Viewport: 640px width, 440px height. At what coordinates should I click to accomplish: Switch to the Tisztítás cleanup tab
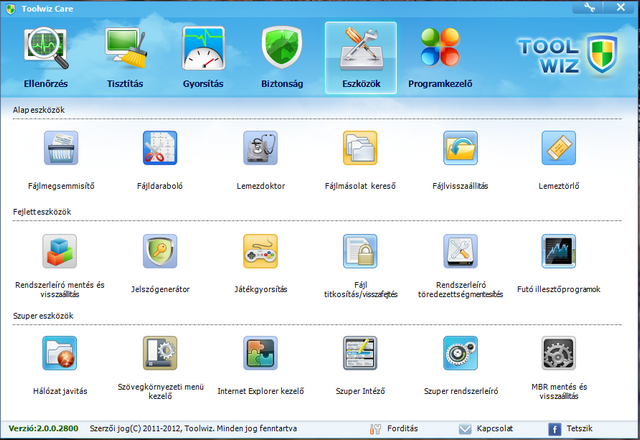pyautogui.click(x=125, y=58)
